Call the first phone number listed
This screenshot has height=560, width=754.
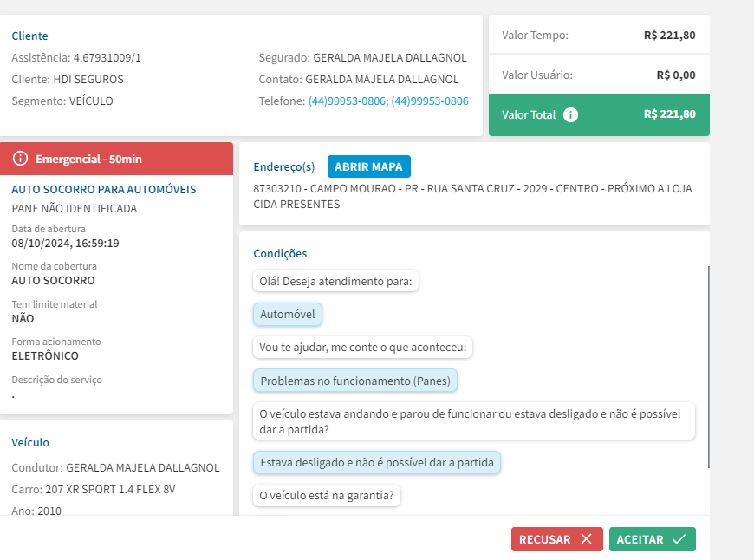347,101
